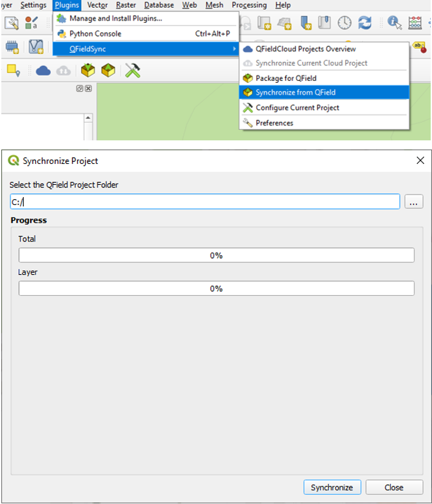Click the Close button in dialog
The height and width of the screenshot is (504, 432).
click(394, 487)
